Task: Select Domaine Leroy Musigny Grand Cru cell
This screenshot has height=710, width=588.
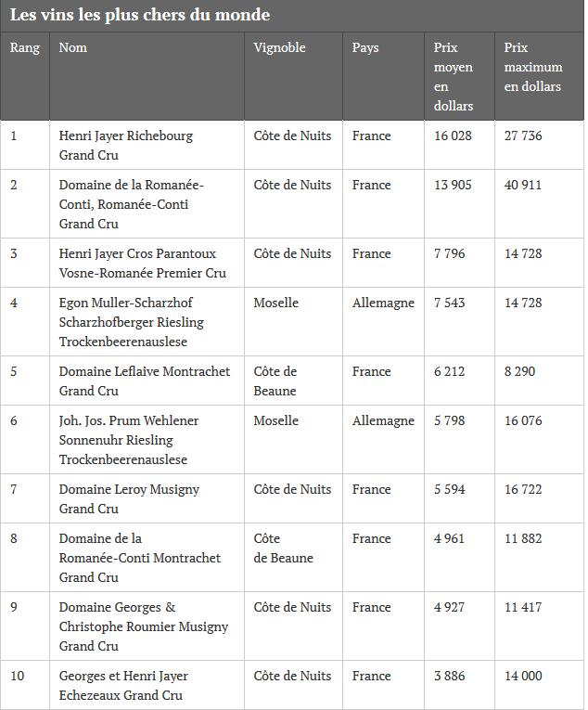Action: click(x=129, y=498)
